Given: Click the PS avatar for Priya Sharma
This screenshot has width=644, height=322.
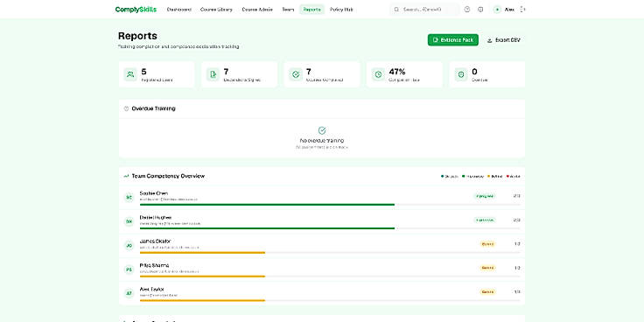Looking at the screenshot, I should (x=129, y=269).
